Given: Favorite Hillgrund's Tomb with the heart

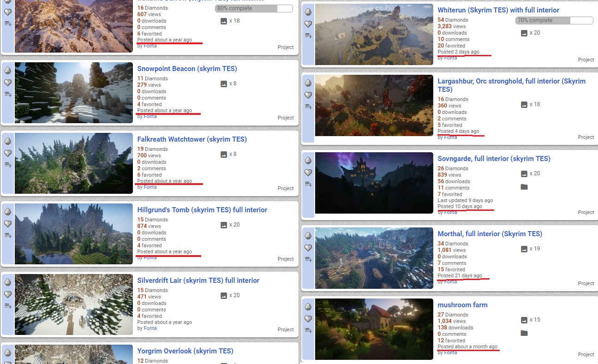Looking at the screenshot, I should [8, 224].
